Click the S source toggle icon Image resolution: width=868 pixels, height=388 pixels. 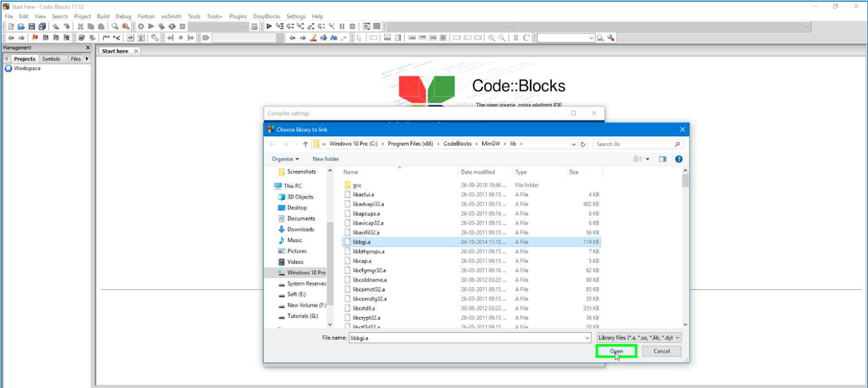[x=516, y=38]
